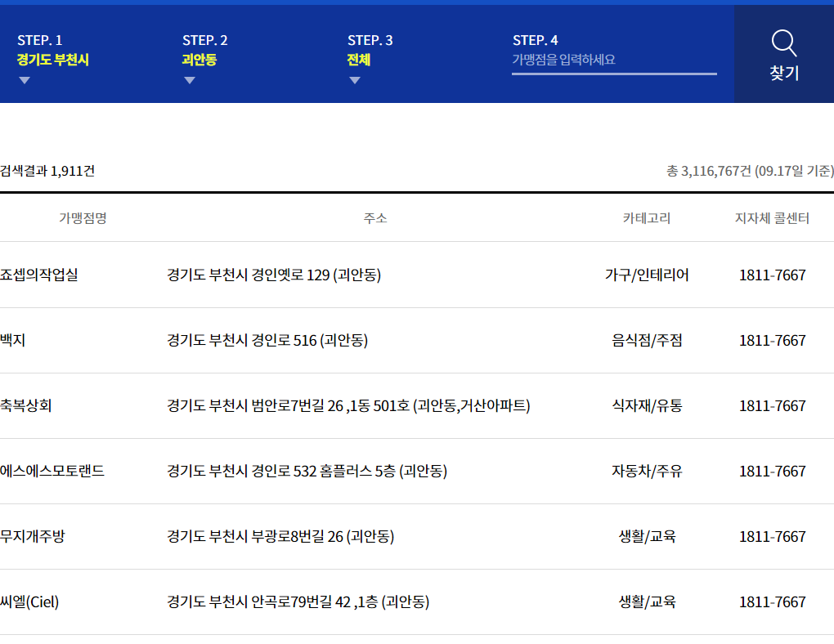
Task: Focus the 가맹점을 입력하세요 input field
Action: coord(614,60)
